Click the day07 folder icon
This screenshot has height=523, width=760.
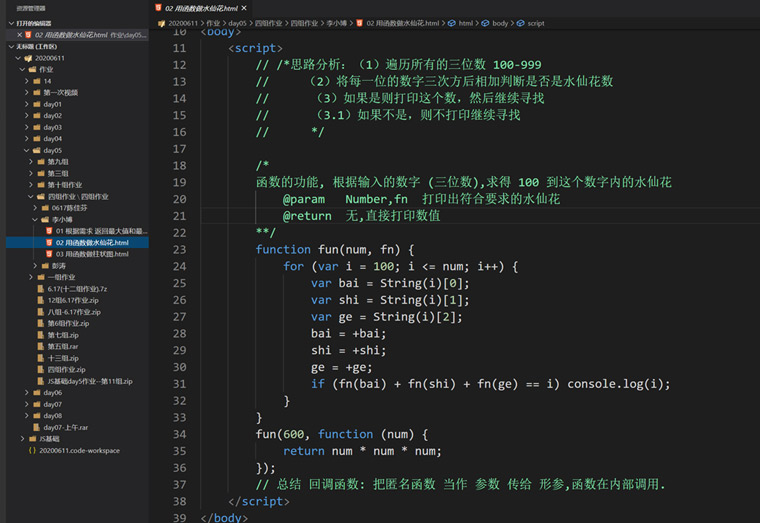(37, 404)
